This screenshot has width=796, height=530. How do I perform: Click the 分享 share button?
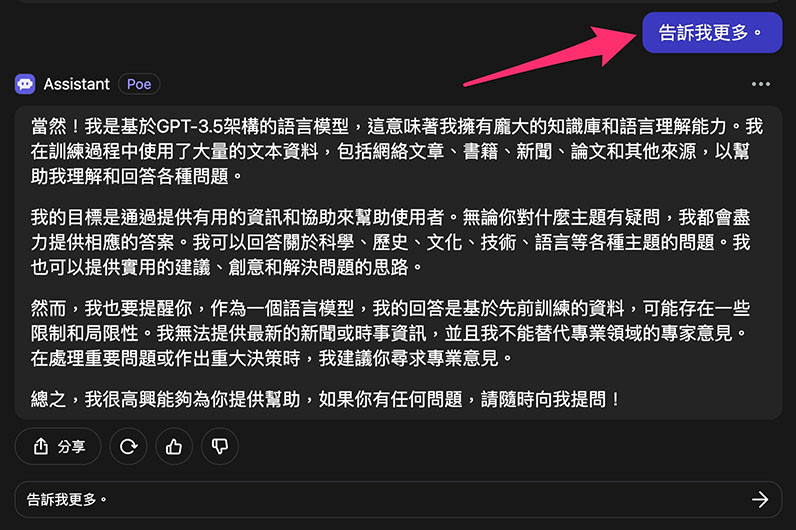[58, 447]
